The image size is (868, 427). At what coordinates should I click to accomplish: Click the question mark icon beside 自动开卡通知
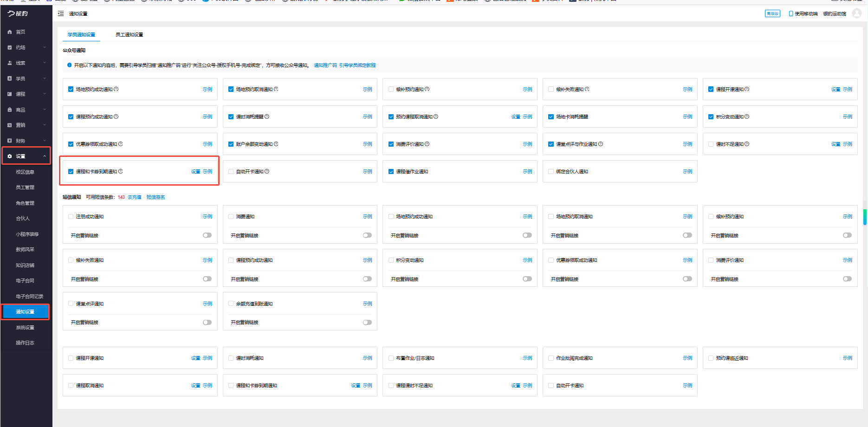[267, 171]
